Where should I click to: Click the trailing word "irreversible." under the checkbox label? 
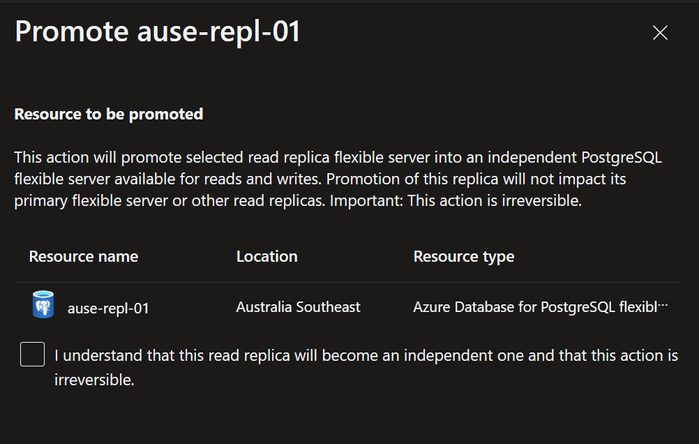coord(94,380)
